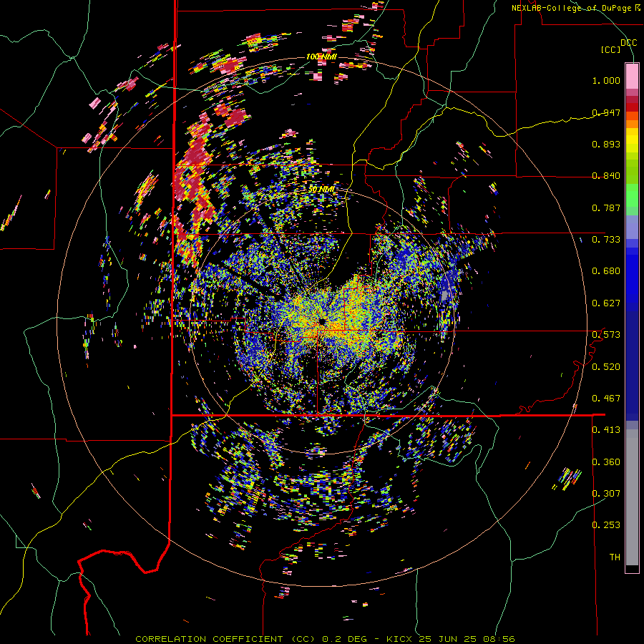Click the 50 NMI range ring label

[x=321, y=190]
